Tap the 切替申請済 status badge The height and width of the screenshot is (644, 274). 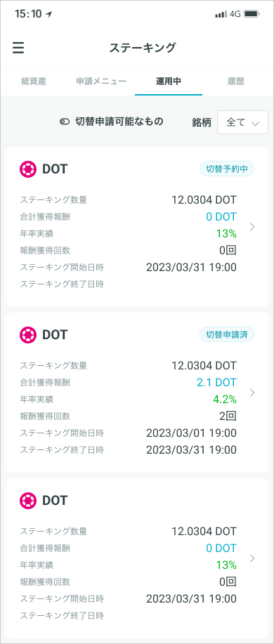pyautogui.click(x=227, y=335)
